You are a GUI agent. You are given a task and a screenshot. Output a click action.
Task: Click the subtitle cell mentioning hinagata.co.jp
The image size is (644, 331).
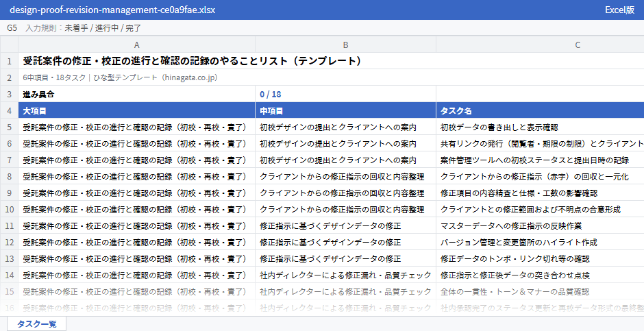click(x=331, y=77)
